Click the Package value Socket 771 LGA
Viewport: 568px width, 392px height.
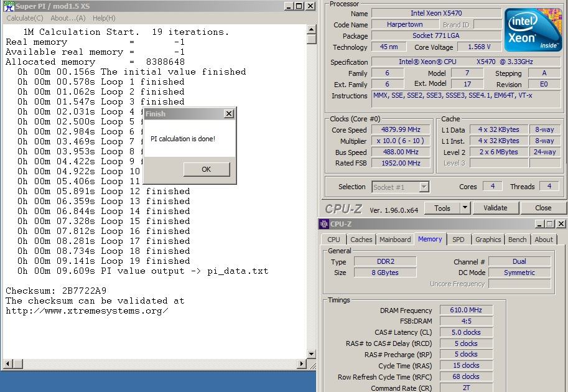pos(436,36)
